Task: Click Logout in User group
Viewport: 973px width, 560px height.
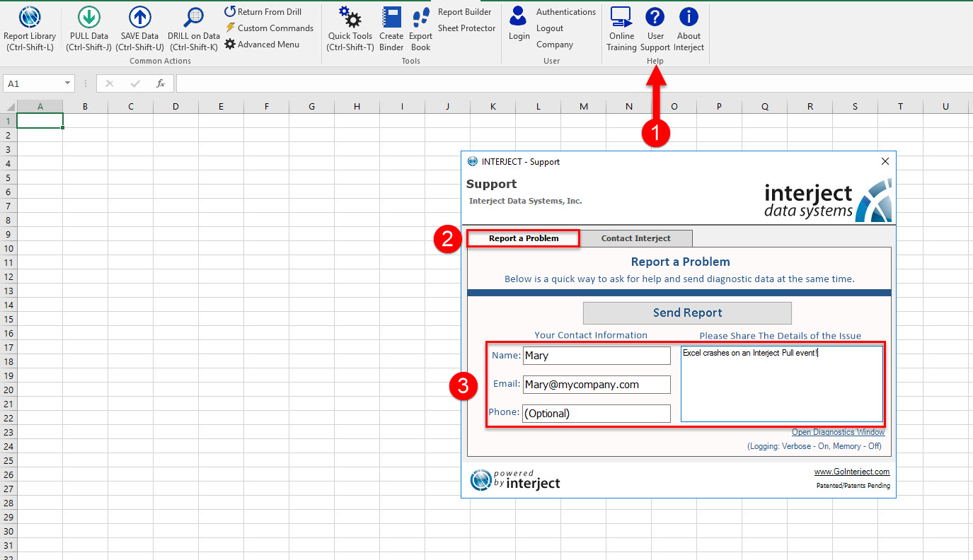Action: (550, 28)
